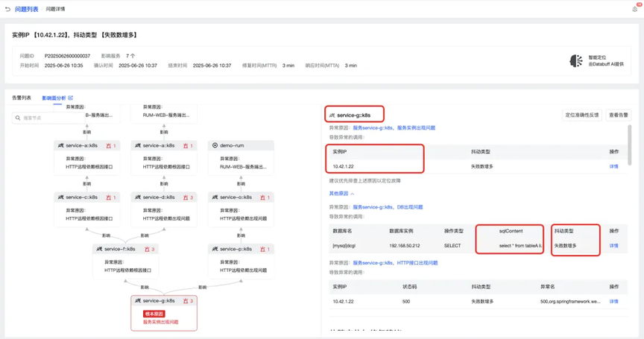Click alarm icon on service-g::k8s graph node
Viewport: 644px width, 339px height.
186,301
